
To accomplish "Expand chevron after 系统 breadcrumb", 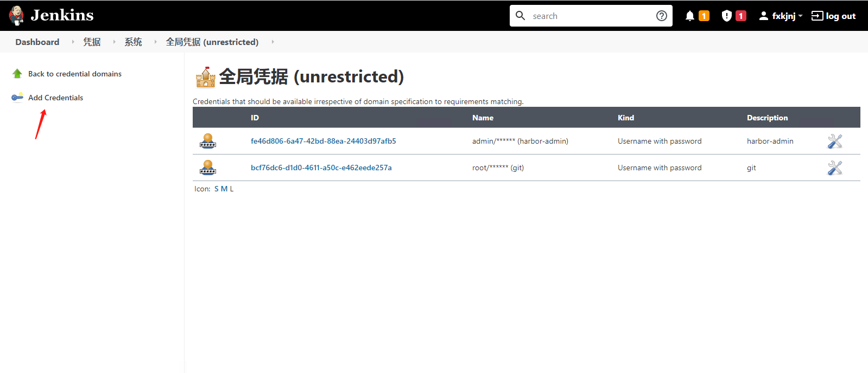I will pos(155,42).
